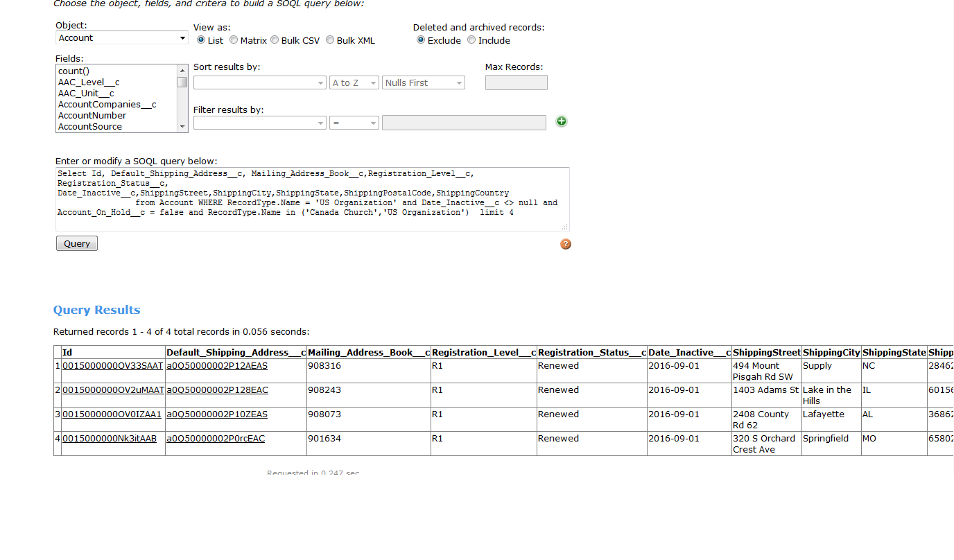954x560 pixels.
Task: Click the green add filter plus icon
Action: (x=562, y=121)
